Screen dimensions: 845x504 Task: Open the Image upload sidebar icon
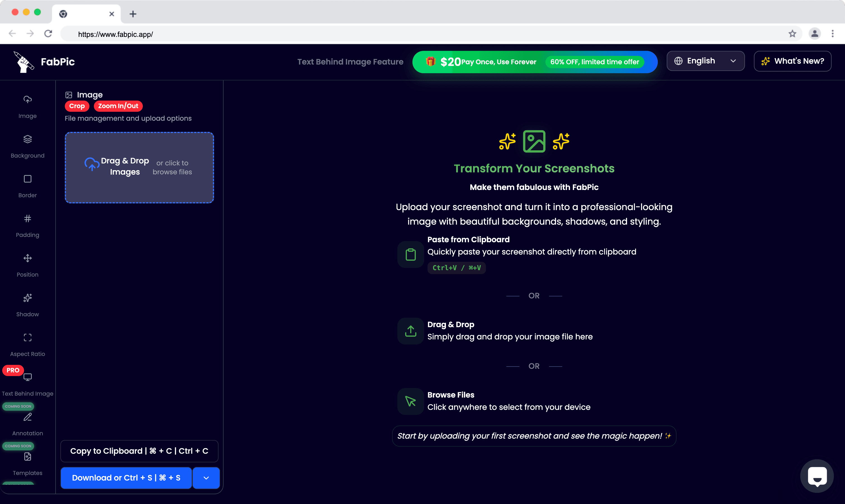(x=27, y=99)
